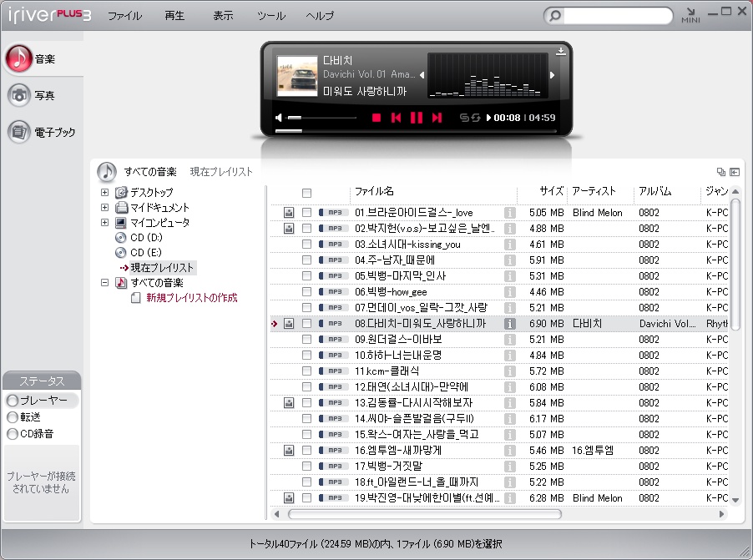Viewport: 753px width, 560px height.
Task: Toggle shuffle/repeat mode icon in player
Action: pos(470,118)
